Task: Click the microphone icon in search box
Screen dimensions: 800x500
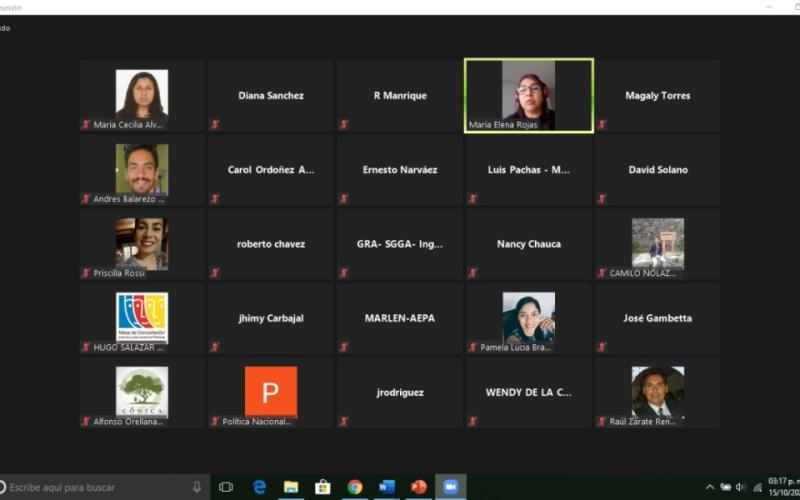Action: [x=197, y=487]
